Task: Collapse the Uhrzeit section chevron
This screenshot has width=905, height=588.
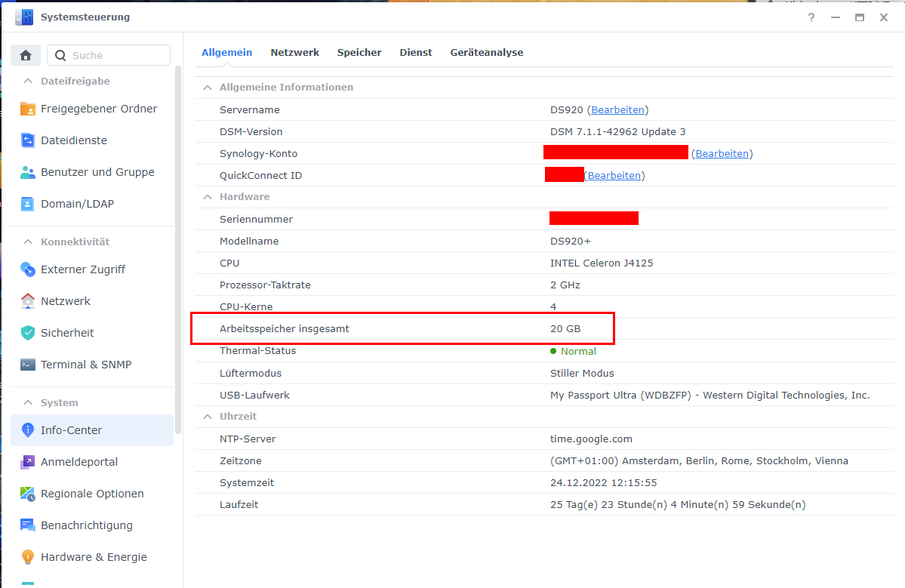Action: (208, 417)
